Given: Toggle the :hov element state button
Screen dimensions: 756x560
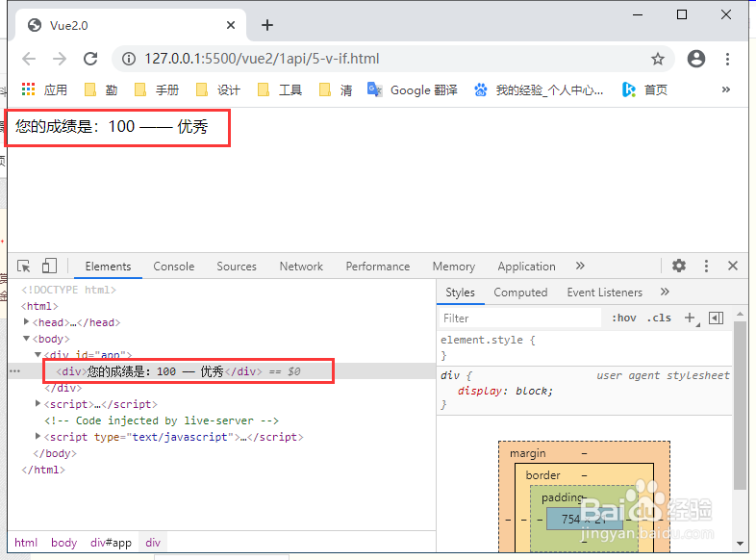Looking at the screenshot, I should 624,318.
